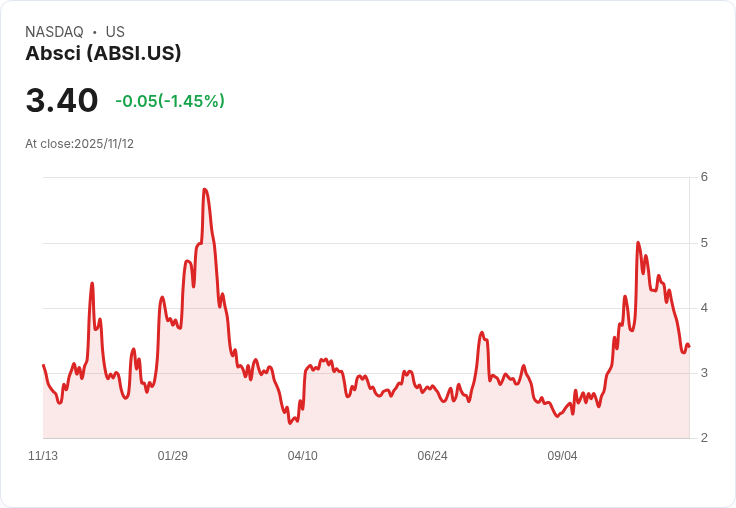This screenshot has width=736, height=508.
Task: Click the 6 price axis label
Action: click(x=704, y=177)
